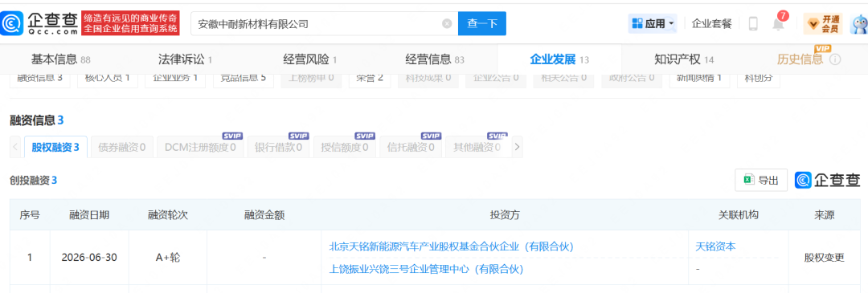Click the 2026-06-30 financing date cell
The height and width of the screenshot is (293, 868).
coord(89,258)
